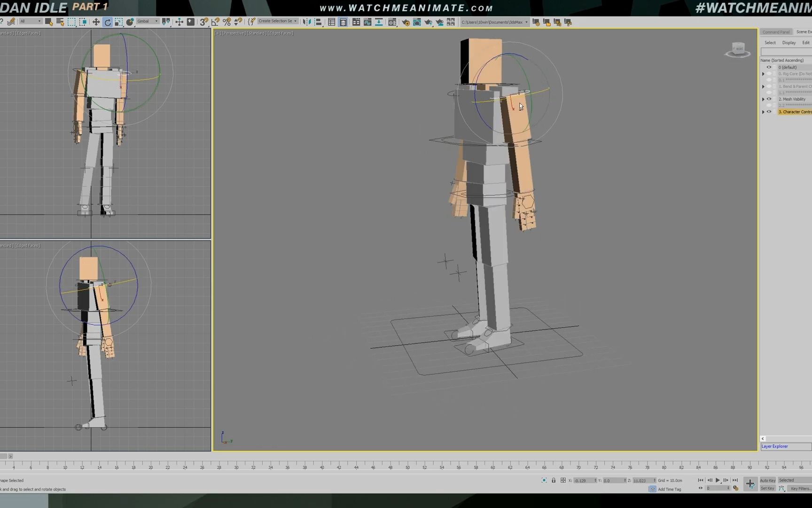Screen dimensions: 812x508
Task: Open selection filter All dropdown
Action: [30, 21]
